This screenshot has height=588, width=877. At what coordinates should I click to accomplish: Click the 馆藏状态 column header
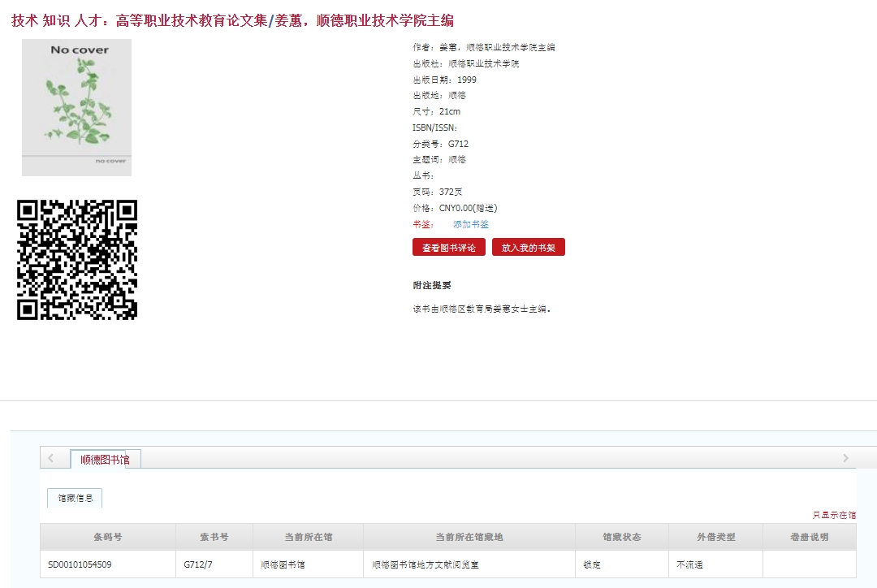click(x=622, y=537)
